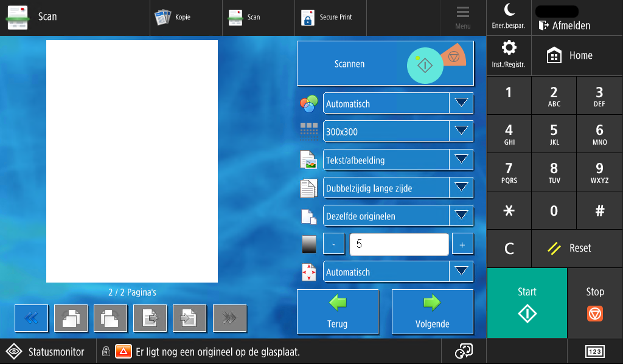Click the message about original on glasplaat
623x364 pixels.
pyautogui.click(x=218, y=352)
